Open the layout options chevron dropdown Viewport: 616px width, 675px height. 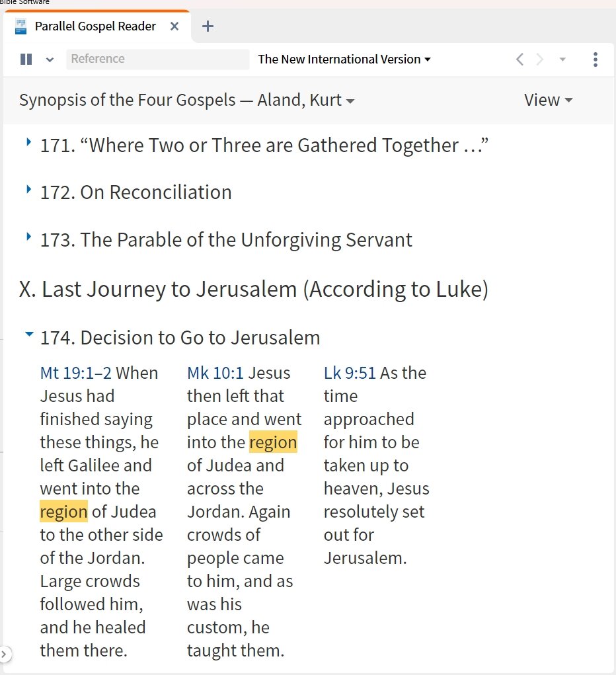click(x=50, y=60)
